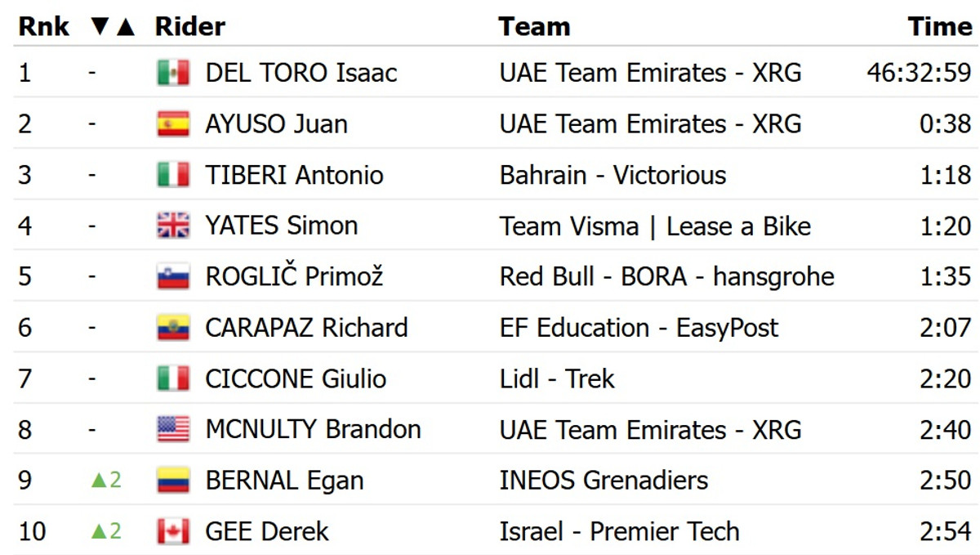The height and width of the screenshot is (555, 980).
Task: Click the Spain flag next to Ayuso
Action: (173, 124)
